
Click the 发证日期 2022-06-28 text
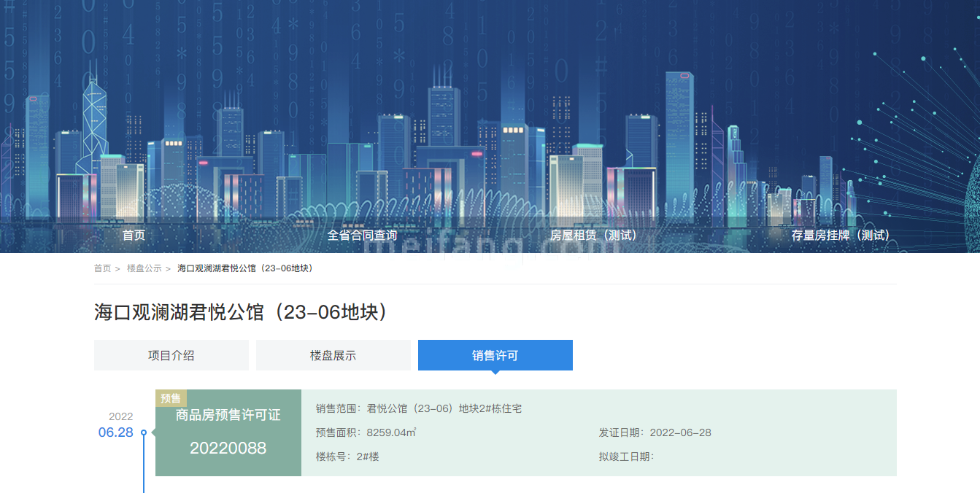655,432
